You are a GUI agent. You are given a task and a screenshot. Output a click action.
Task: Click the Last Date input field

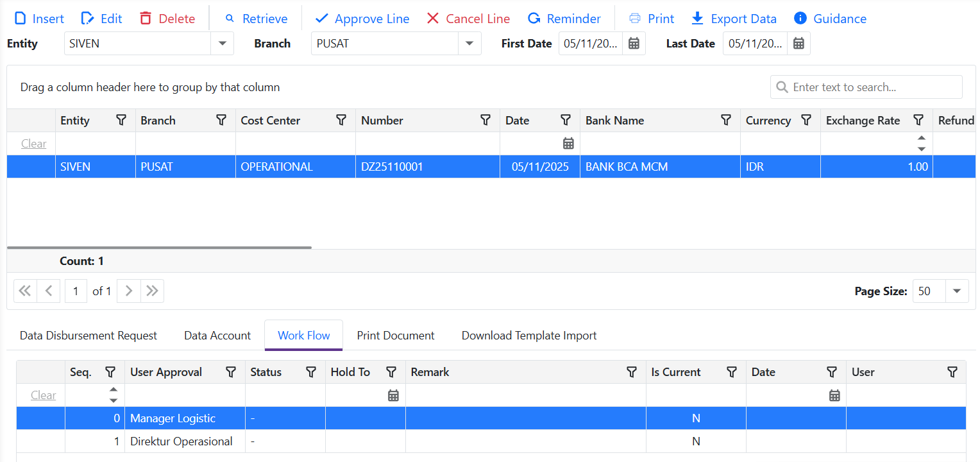(756, 44)
